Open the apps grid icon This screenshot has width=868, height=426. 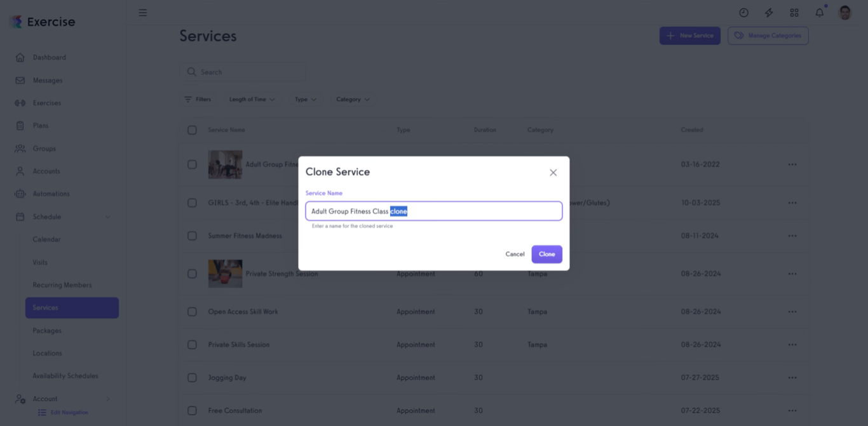point(794,12)
